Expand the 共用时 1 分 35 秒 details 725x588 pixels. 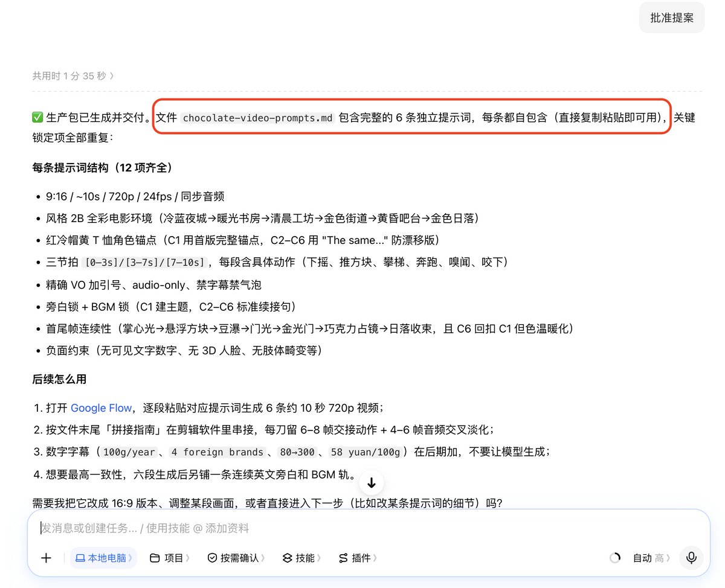tap(73, 75)
